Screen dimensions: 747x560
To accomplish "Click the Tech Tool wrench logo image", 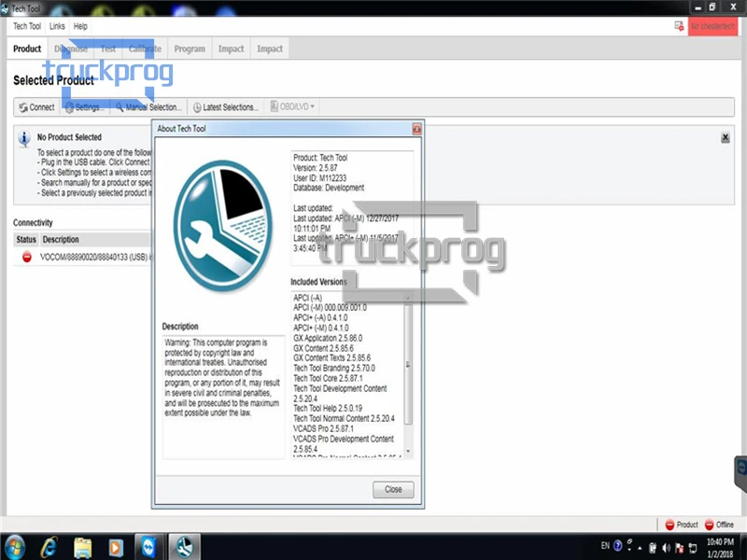I will [x=223, y=226].
